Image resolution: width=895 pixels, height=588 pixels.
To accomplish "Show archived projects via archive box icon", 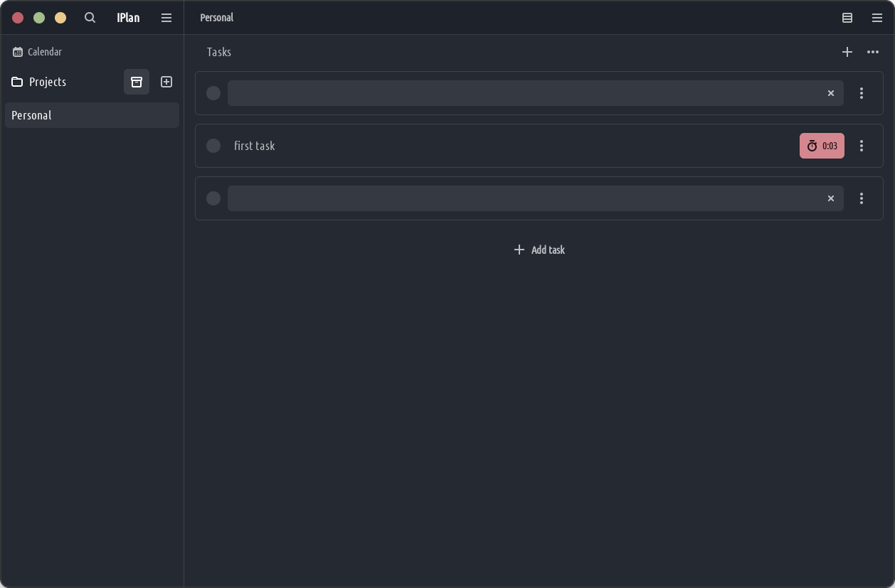I will (x=137, y=82).
